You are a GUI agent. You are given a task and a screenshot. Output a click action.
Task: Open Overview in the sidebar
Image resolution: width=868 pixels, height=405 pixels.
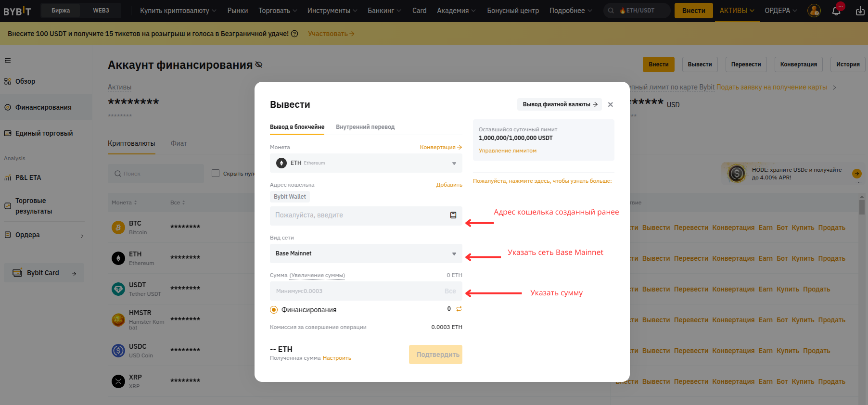(x=25, y=81)
